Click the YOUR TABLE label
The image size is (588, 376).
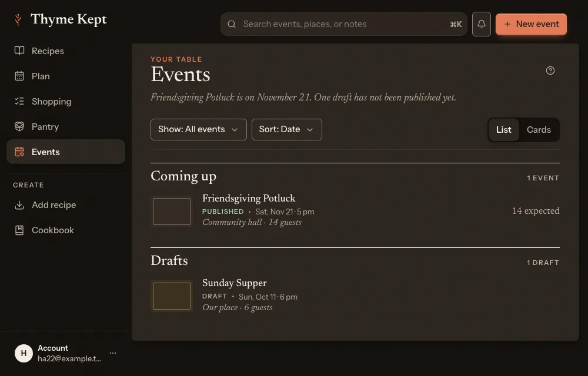point(176,59)
